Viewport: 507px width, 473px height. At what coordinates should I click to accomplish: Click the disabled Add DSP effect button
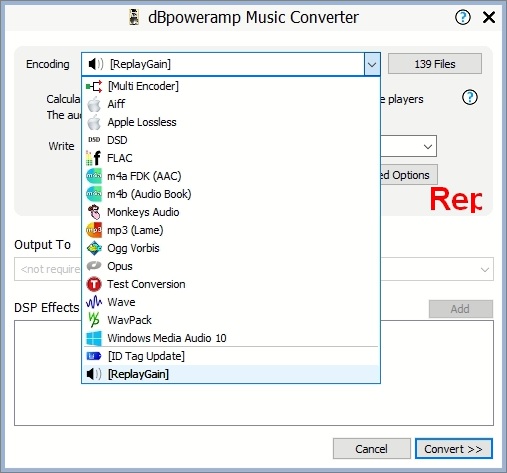coord(460,309)
